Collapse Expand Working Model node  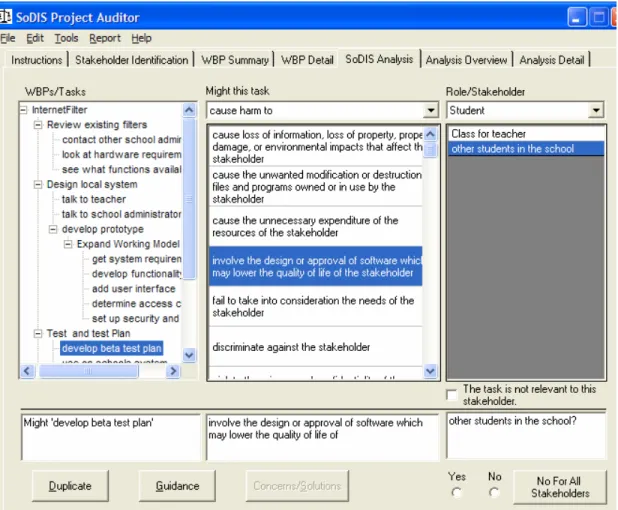tap(68, 244)
